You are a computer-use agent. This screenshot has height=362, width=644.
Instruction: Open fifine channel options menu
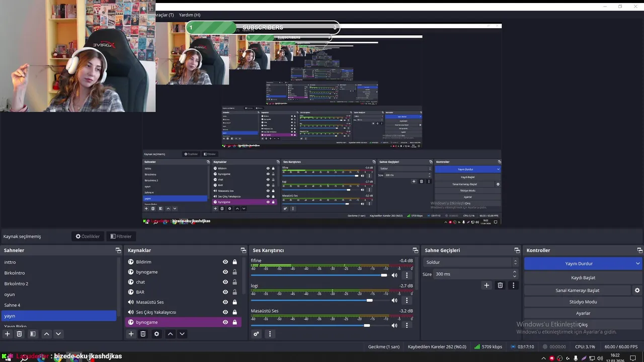coord(407,275)
